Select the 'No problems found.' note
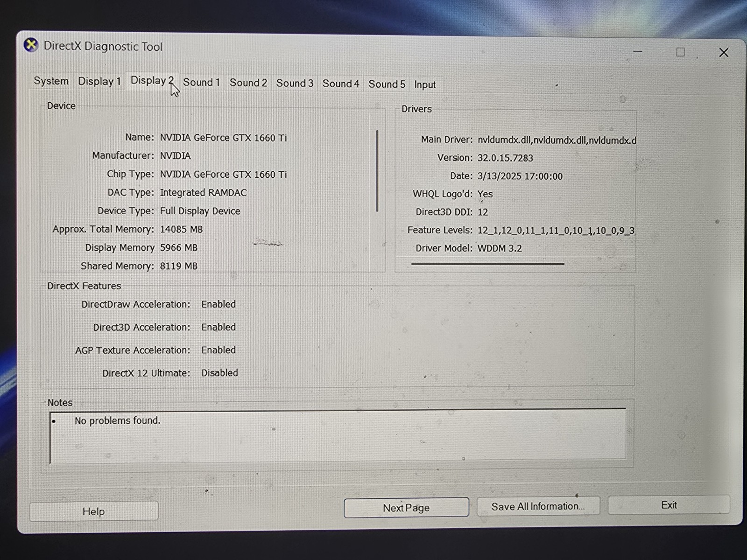 click(x=118, y=420)
